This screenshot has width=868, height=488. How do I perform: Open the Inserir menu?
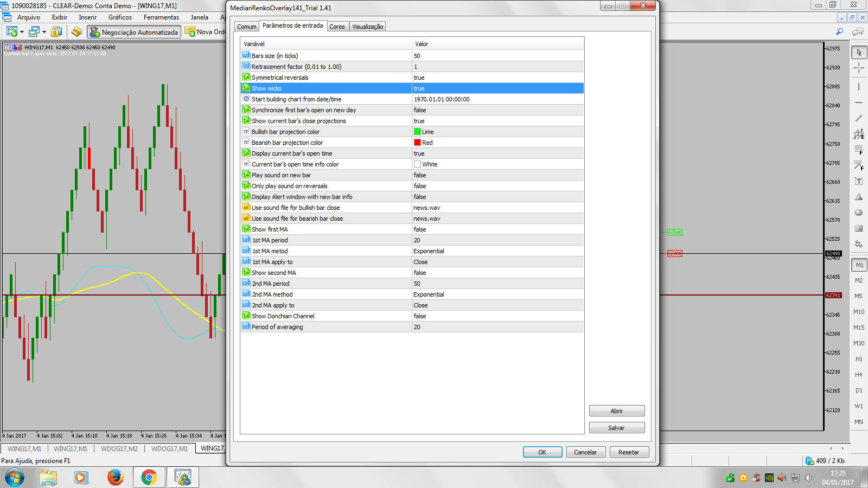click(88, 17)
